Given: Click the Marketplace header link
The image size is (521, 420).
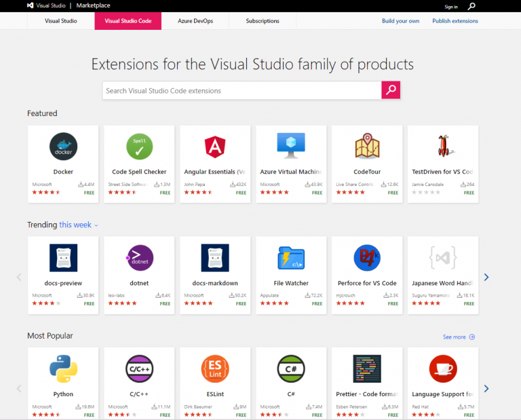Looking at the screenshot, I should (93, 5).
